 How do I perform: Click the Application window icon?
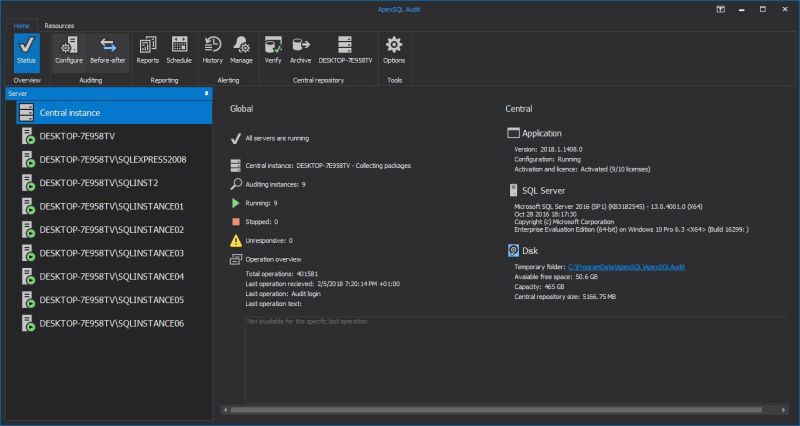[x=513, y=133]
